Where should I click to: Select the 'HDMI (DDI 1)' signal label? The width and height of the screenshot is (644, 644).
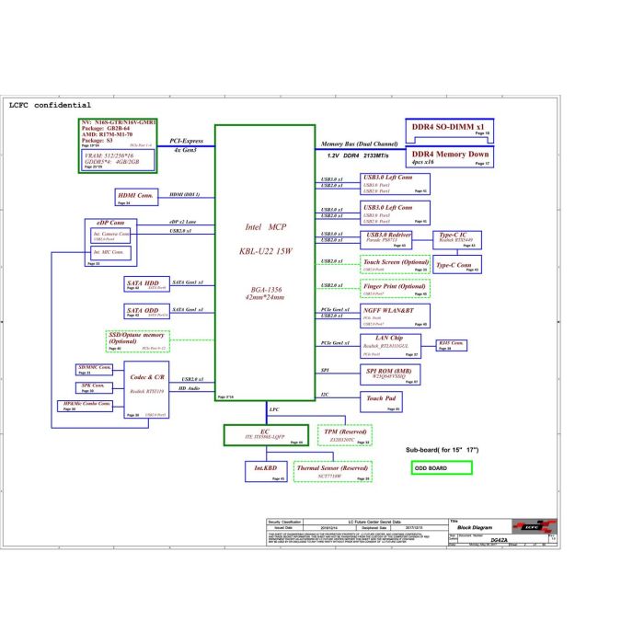coord(185,194)
